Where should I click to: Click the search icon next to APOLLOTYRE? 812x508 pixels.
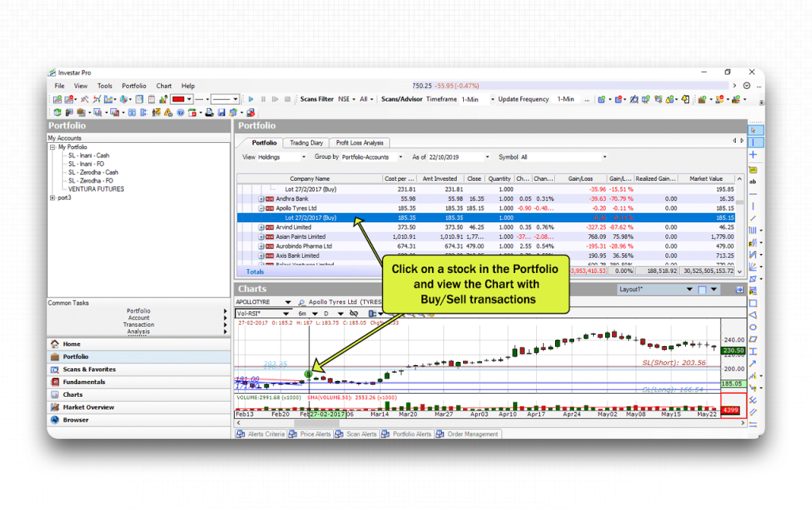click(301, 303)
